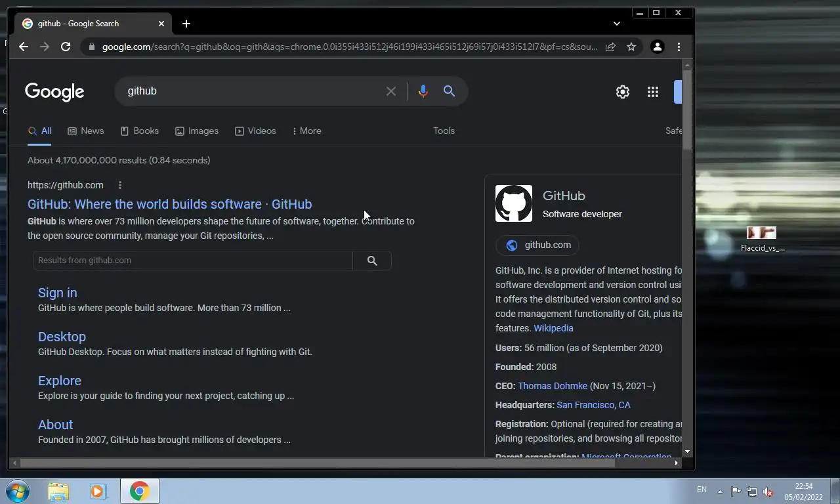Switch to the News tab
The width and height of the screenshot is (840, 504).
point(86,131)
